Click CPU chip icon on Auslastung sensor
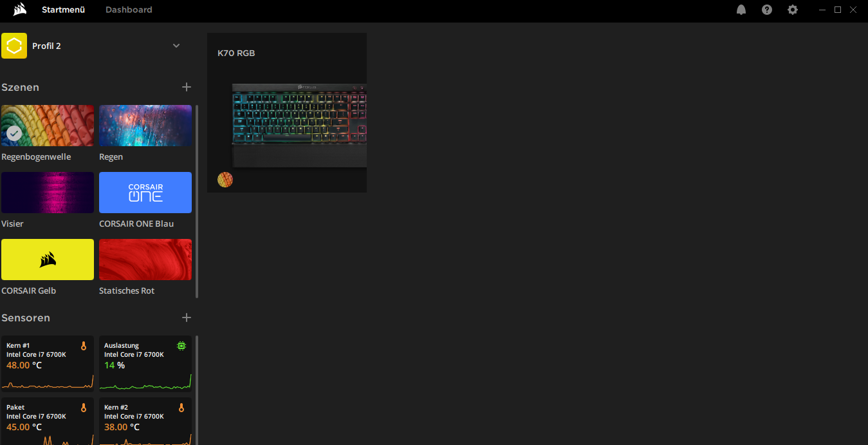868x445 pixels. (x=181, y=346)
